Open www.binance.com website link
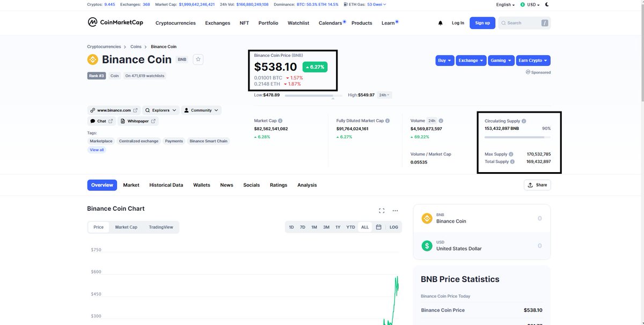Image resolution: width=644 pixels, height=325 pixels. 114,110
